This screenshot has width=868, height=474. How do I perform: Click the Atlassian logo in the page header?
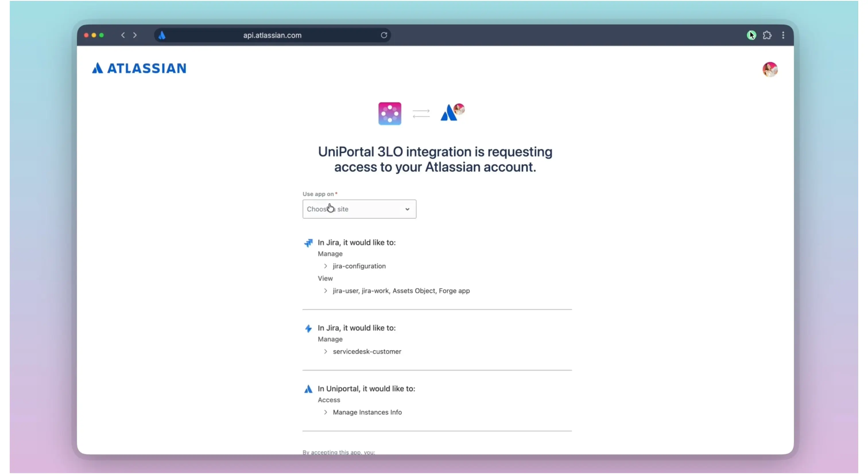(139, 68)
